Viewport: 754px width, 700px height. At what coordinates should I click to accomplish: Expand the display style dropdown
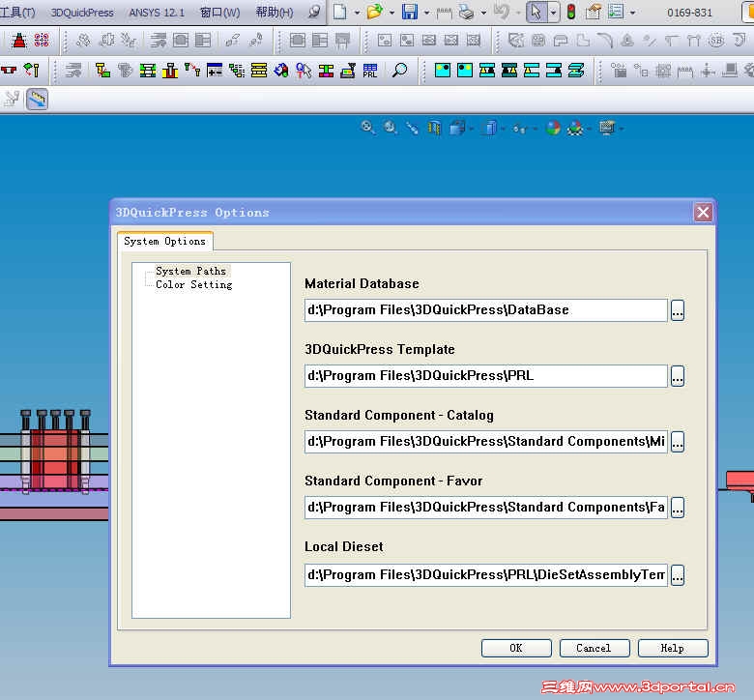pos(503,129)
